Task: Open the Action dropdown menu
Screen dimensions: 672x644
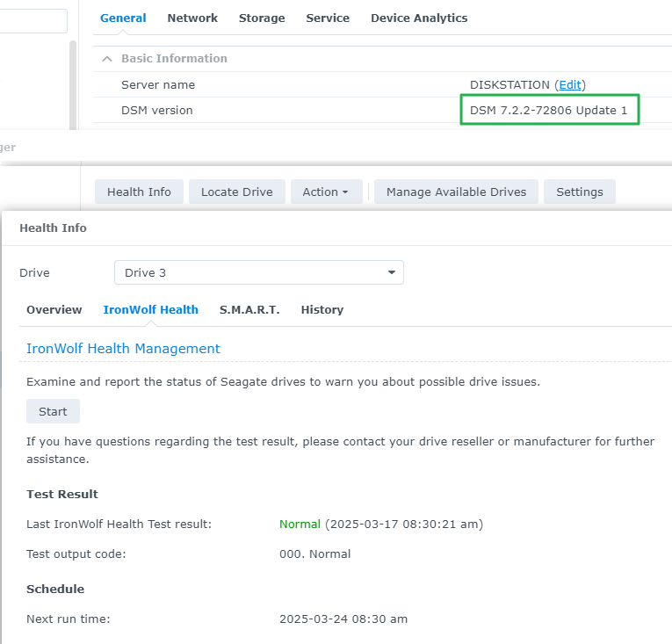Action: (326, 192)
